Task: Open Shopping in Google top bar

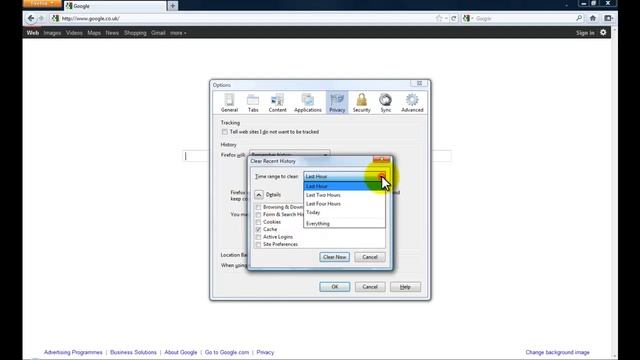Action: pos(135,33)
